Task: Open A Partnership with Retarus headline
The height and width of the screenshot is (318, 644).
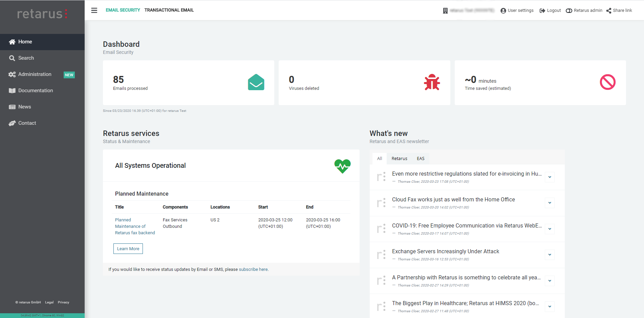Action: 467,277
